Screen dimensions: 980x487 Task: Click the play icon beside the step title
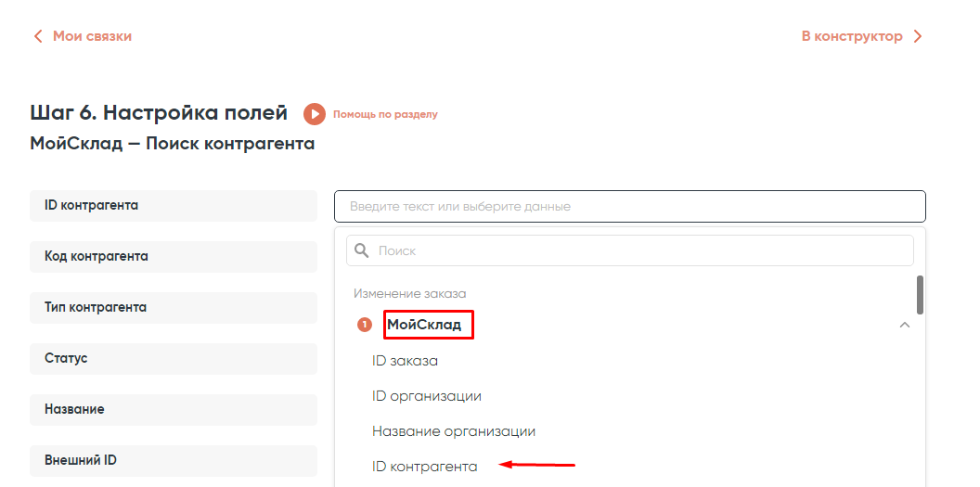coord(315,114)
